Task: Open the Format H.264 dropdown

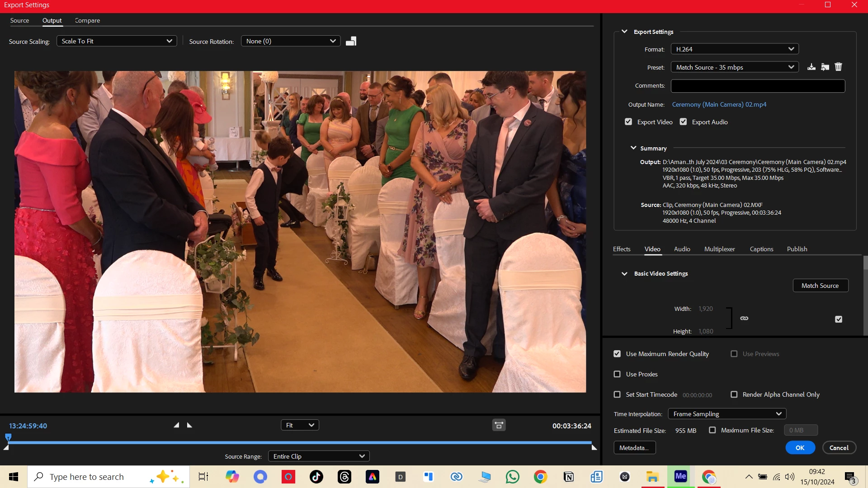Action: (x=735, y=49)
